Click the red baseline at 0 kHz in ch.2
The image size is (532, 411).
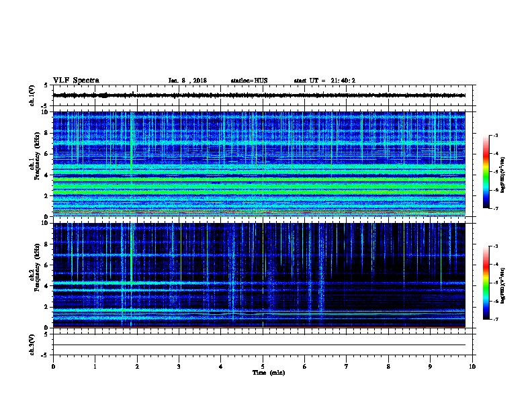pos(259,327)
